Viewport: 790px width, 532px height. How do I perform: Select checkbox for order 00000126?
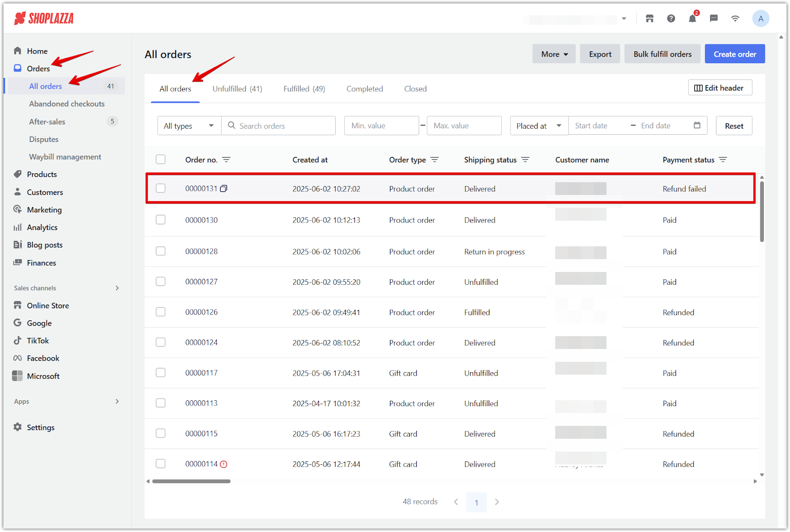[x=160, y=312]
